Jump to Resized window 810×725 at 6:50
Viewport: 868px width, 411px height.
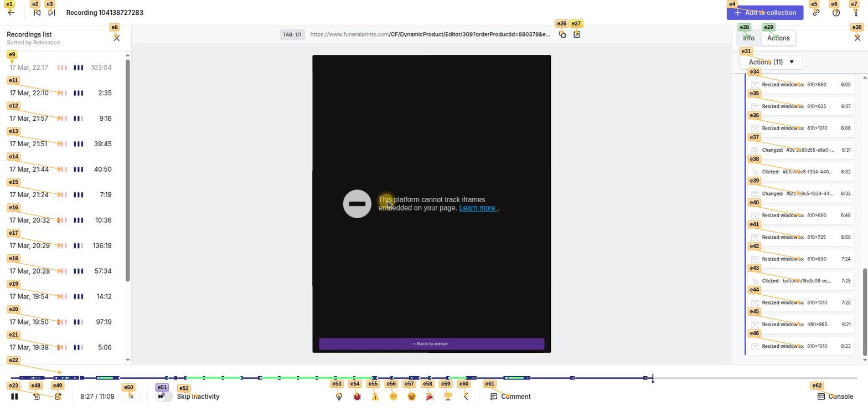(800, 237)
